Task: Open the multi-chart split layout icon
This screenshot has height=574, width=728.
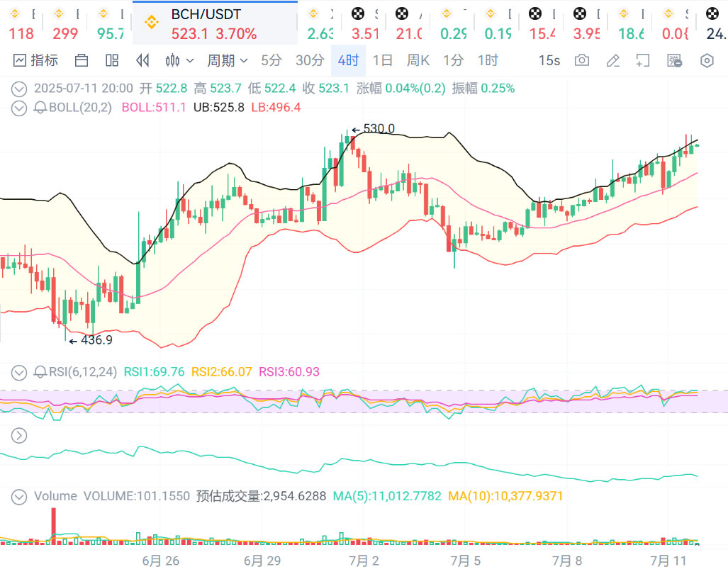Action: [x=112, y=60]
